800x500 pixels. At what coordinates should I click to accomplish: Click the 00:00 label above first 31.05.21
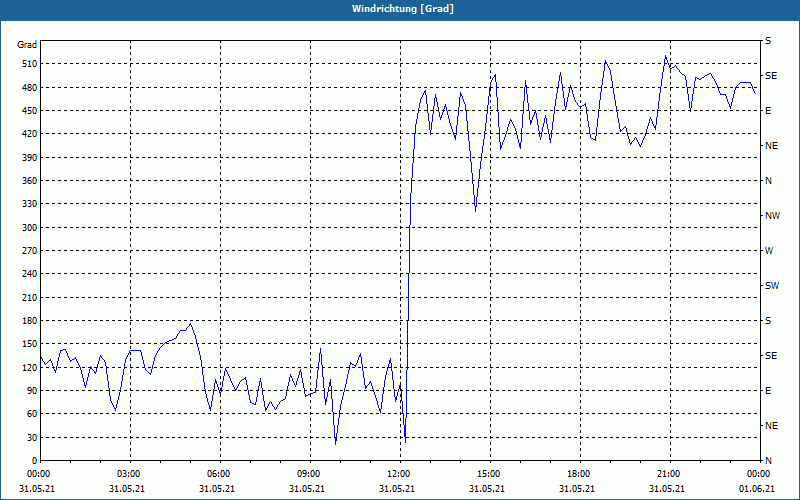38,473
